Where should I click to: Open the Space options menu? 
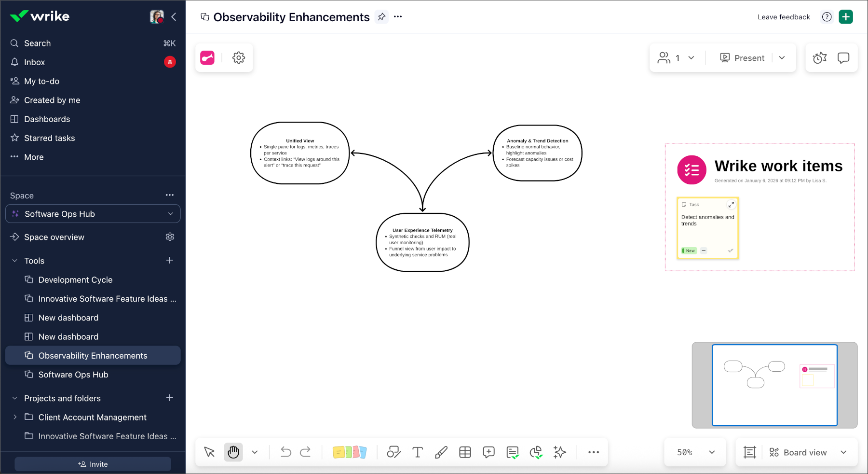(169, 195)
